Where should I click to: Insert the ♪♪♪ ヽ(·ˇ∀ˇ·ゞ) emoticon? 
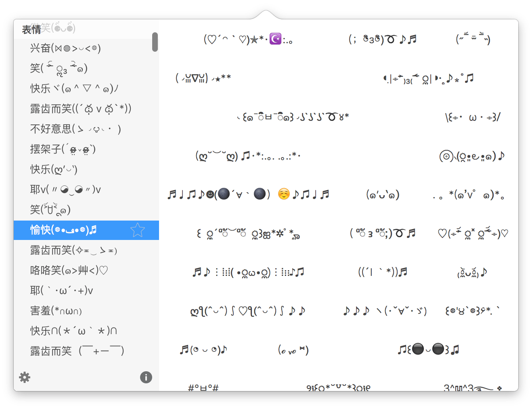(x=385, y=311)
